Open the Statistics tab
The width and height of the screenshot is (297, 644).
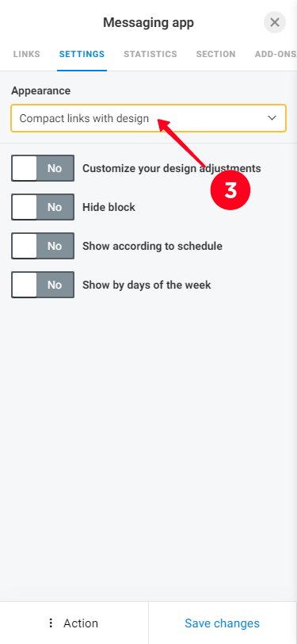150,54
